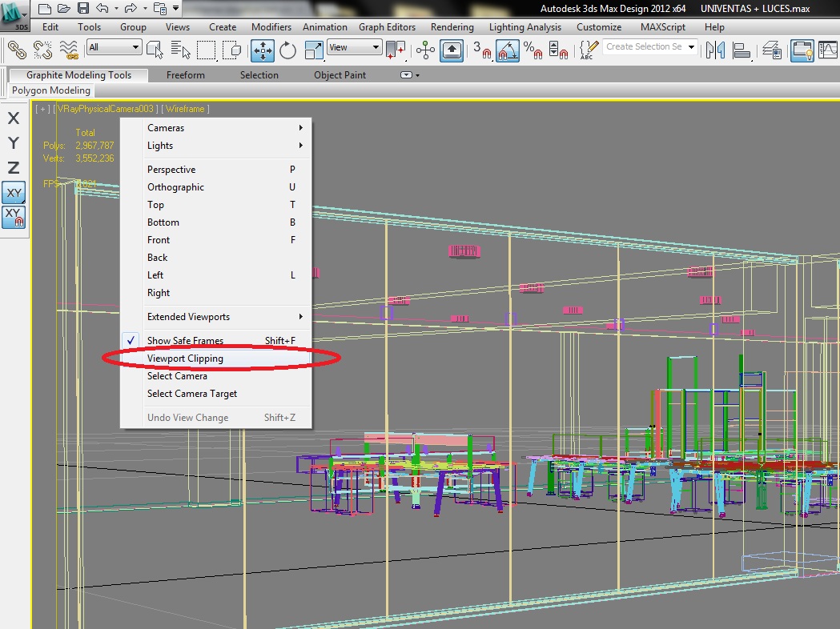Open the MAXScript menu
The width and height of the screenshot is (840, 629).
pyautogui.click(x=663, y=26)
